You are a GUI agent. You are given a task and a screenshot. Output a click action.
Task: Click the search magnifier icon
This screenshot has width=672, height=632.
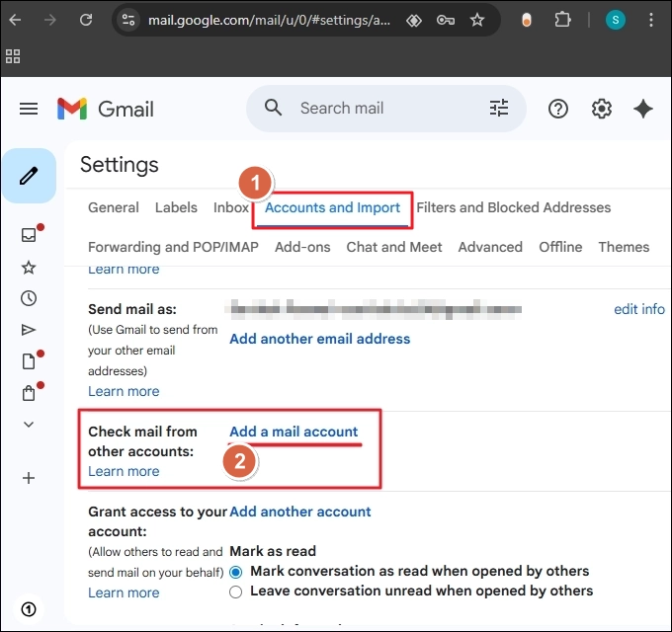[x=273, y=108]
